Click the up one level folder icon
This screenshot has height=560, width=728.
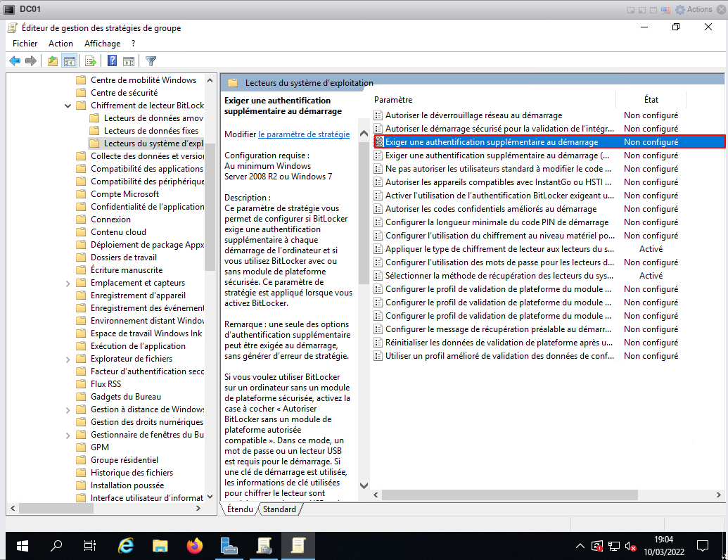pos(53,61)
